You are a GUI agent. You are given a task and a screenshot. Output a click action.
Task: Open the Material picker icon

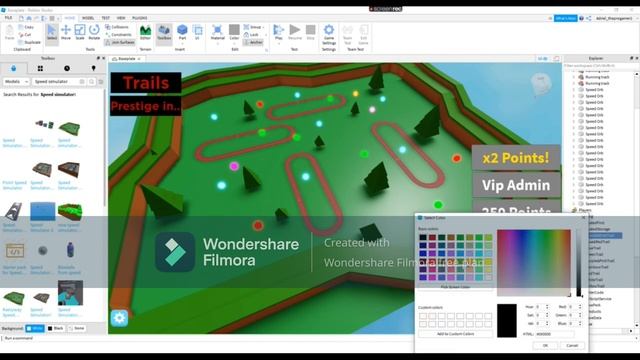pyautogui.click(x=218, y=30)
